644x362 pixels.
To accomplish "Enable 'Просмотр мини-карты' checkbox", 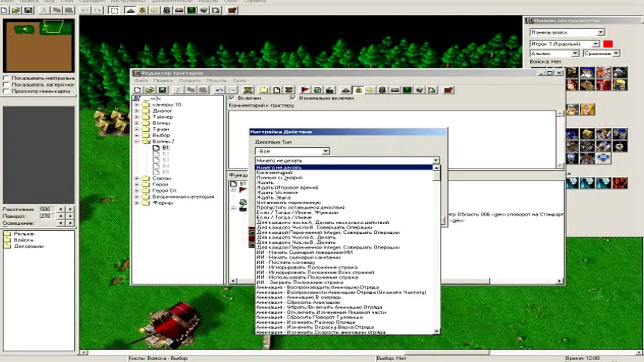I will click(x=6, y=92).
